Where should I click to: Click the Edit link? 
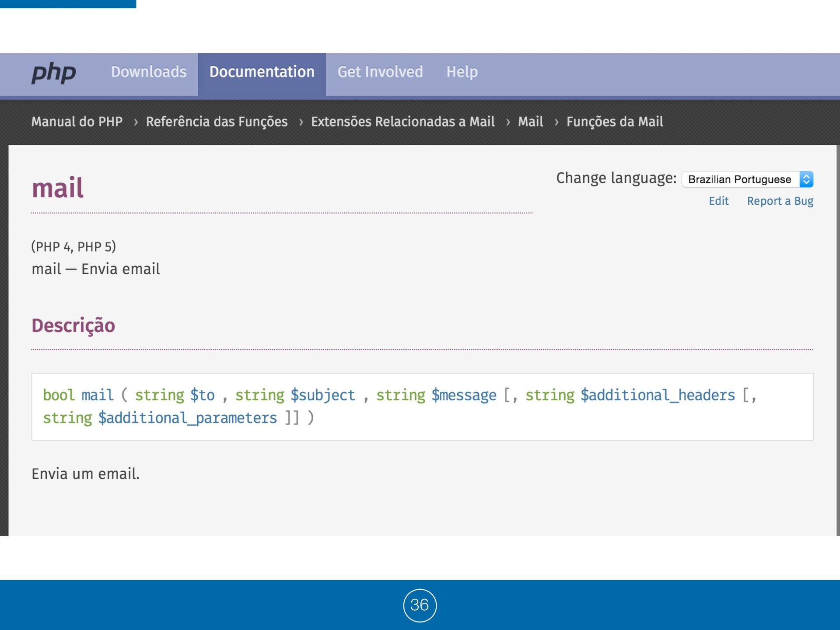[718, 201]
